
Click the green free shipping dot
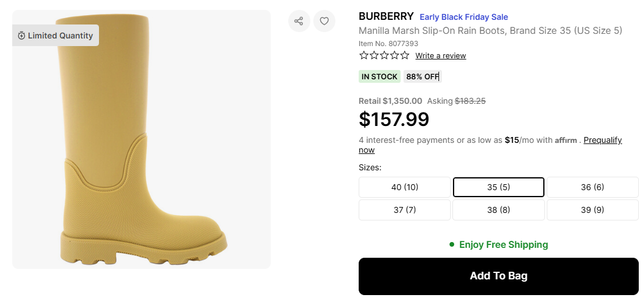(452, 244)
